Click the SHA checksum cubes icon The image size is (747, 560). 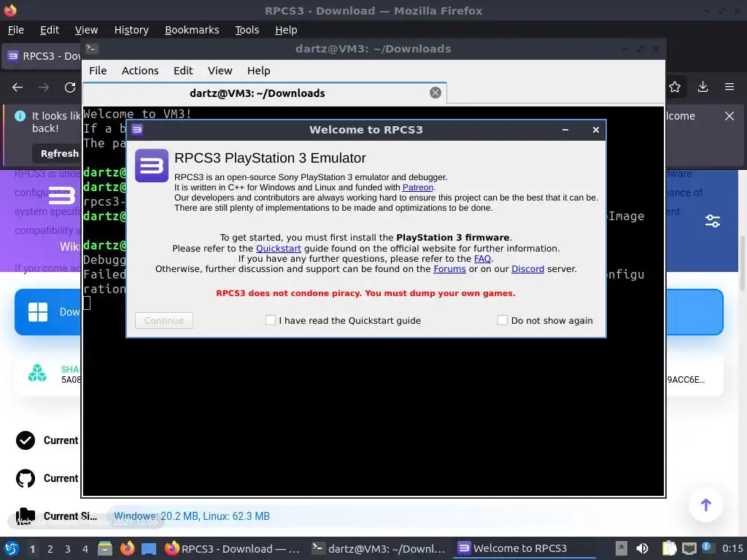click(37, 373)
